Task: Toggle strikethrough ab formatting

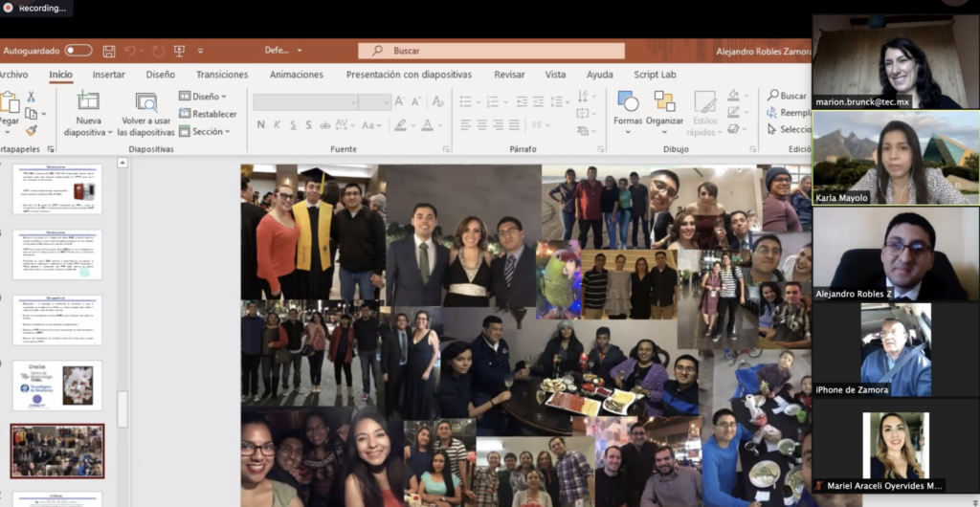Action: pyautogui.click(x=325, y=125)
